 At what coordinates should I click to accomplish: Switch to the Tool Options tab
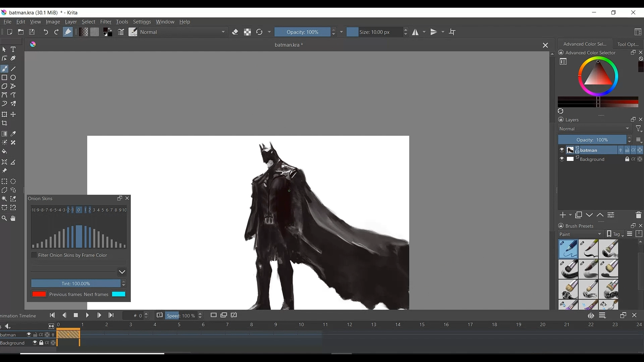tap(628, 44)
